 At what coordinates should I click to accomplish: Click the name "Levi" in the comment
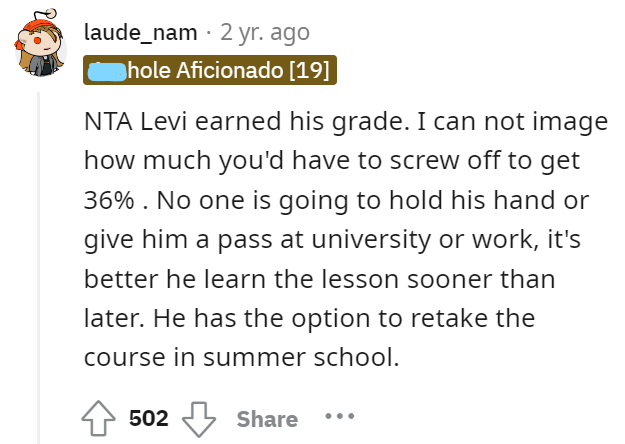point(163,121)
